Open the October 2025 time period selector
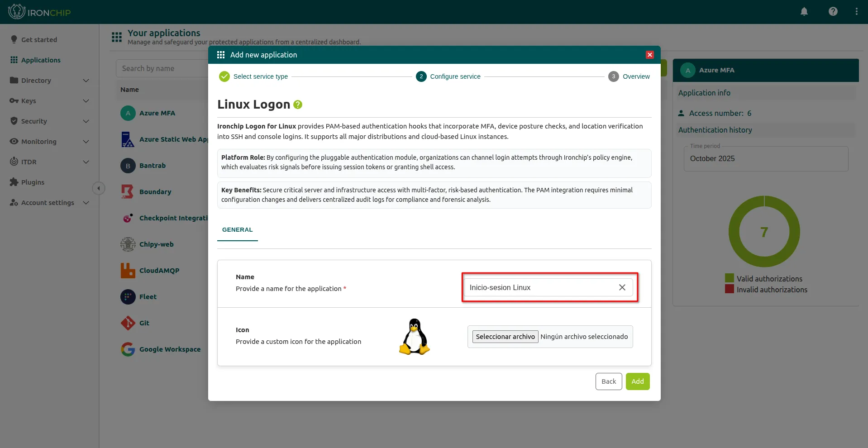Image resolution: width=868 pixels, height=448 pixels. tap(766, 159)
